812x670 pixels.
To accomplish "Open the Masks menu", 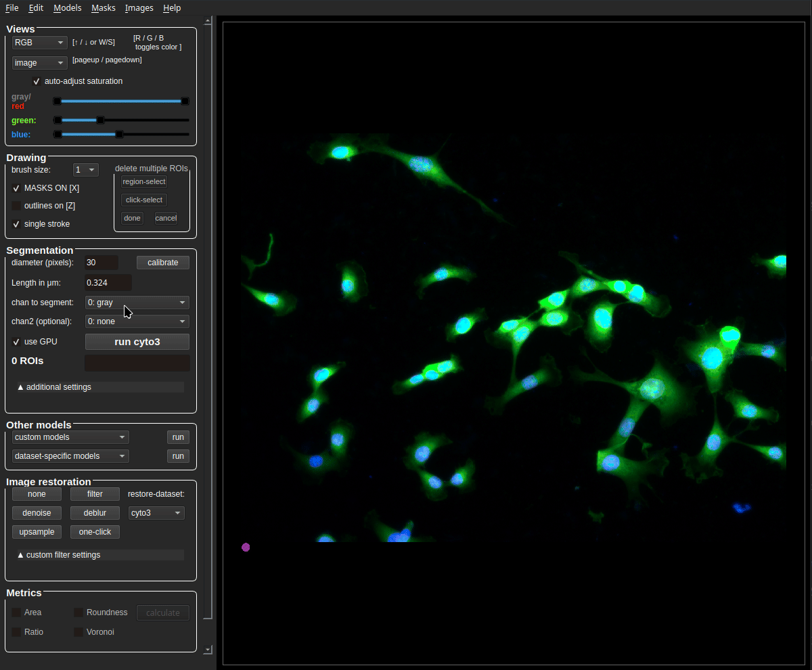I will pos(103,8).
